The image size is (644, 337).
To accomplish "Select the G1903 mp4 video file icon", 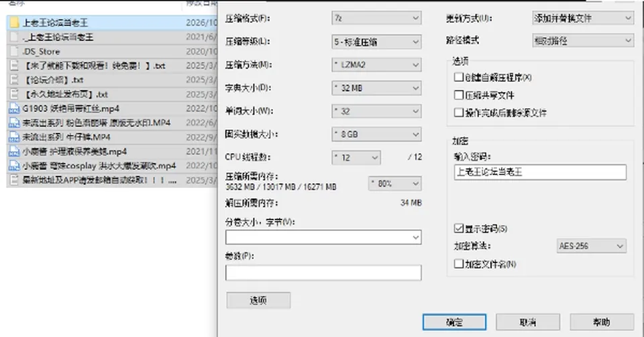I will coord(14,109).
